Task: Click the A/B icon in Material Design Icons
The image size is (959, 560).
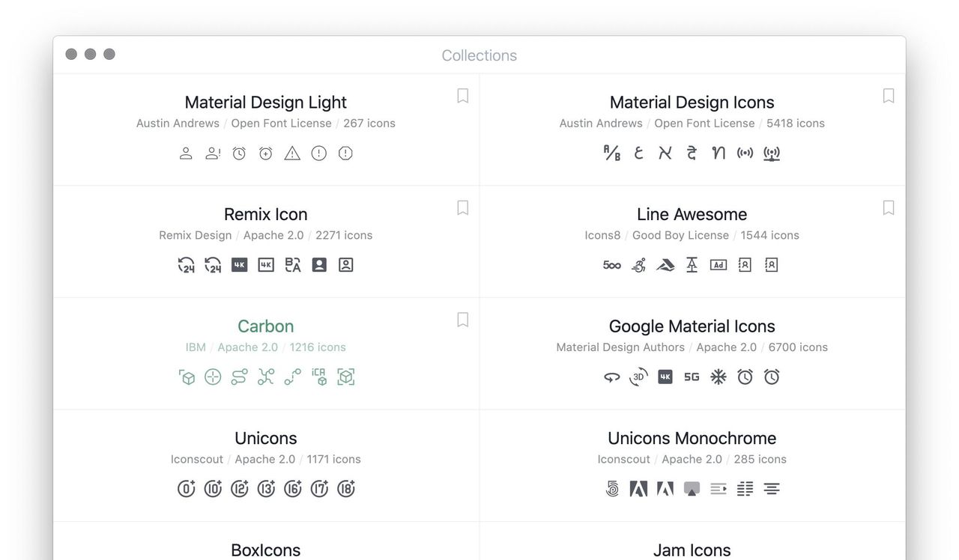Action: [x=612, y=153]
